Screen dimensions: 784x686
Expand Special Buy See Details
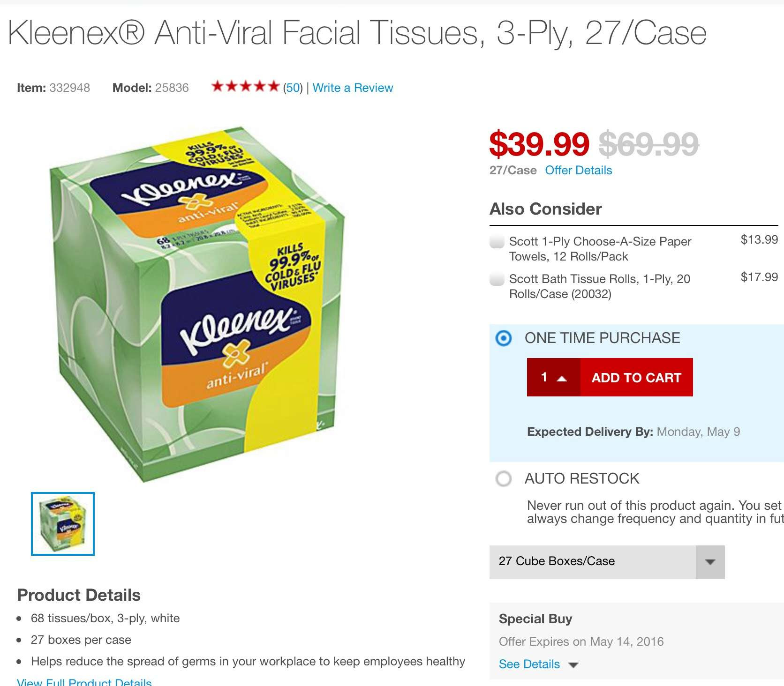529,664
